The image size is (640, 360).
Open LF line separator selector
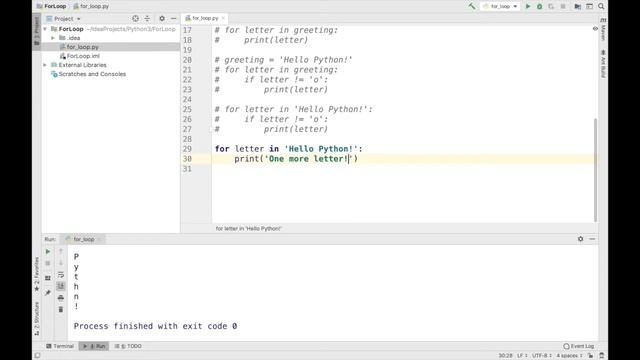coord(522,356)
